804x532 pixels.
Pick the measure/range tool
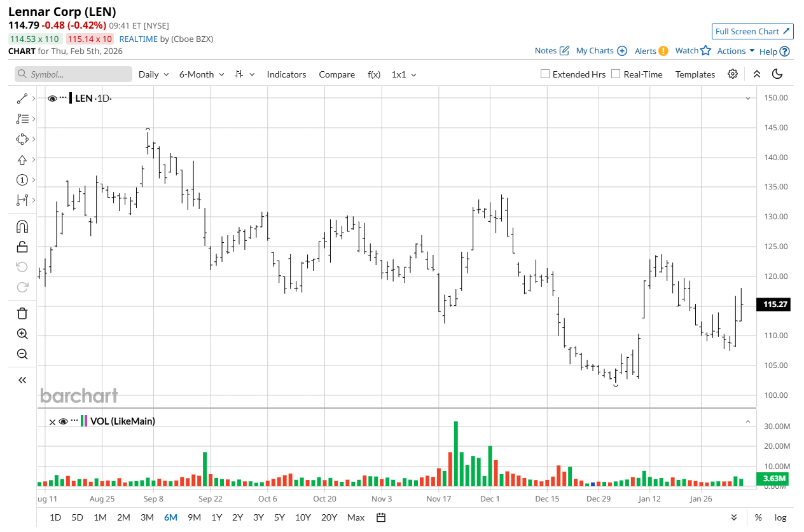pos(22,200)
